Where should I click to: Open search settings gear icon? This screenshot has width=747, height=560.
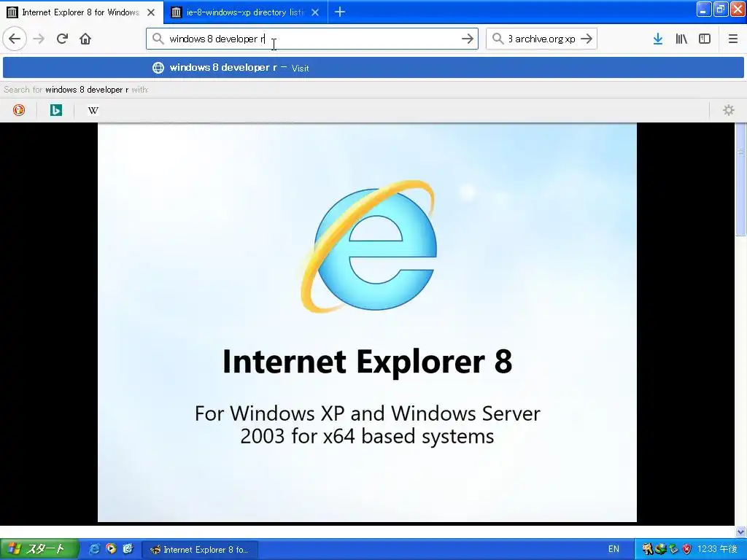pyautogui.click(x=729, y=110)
